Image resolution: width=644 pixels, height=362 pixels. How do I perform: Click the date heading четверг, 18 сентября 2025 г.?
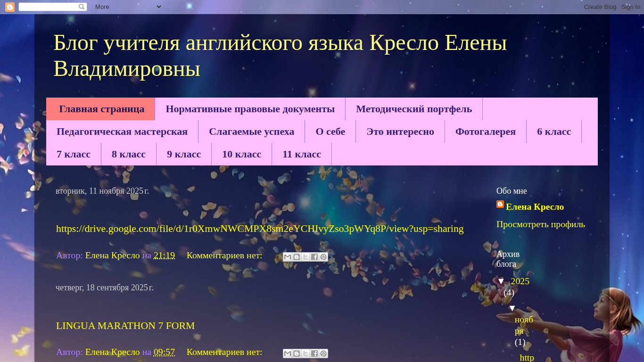tap(105, 288)
